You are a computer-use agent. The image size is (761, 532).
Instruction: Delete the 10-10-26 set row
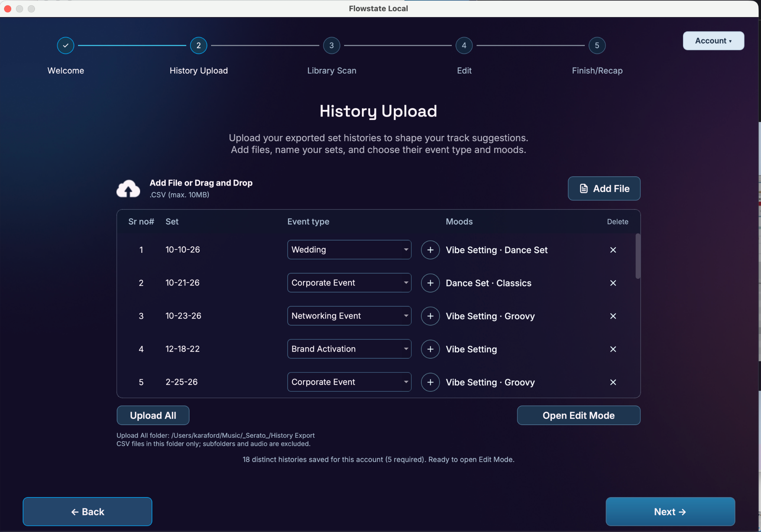coord(613,250)
